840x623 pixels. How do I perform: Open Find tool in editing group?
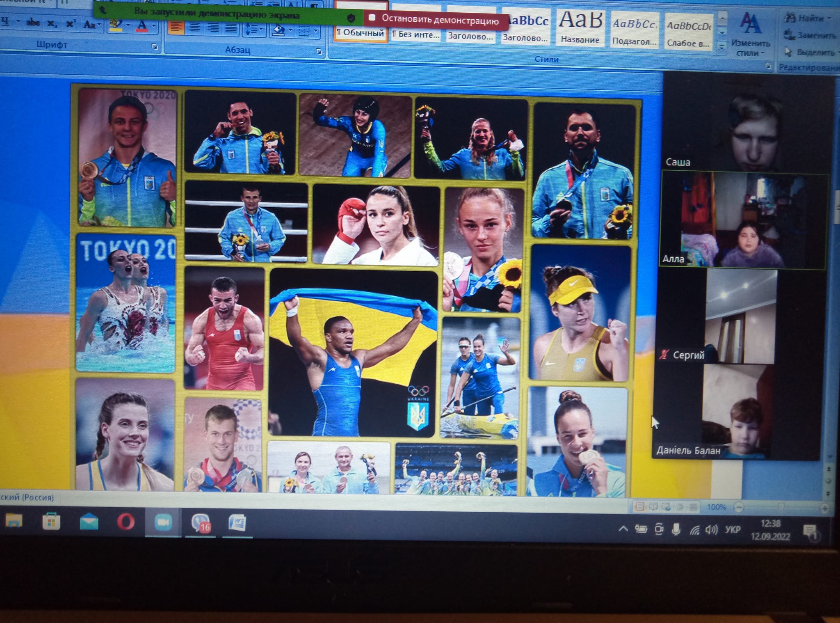click(x=807, y=18)
